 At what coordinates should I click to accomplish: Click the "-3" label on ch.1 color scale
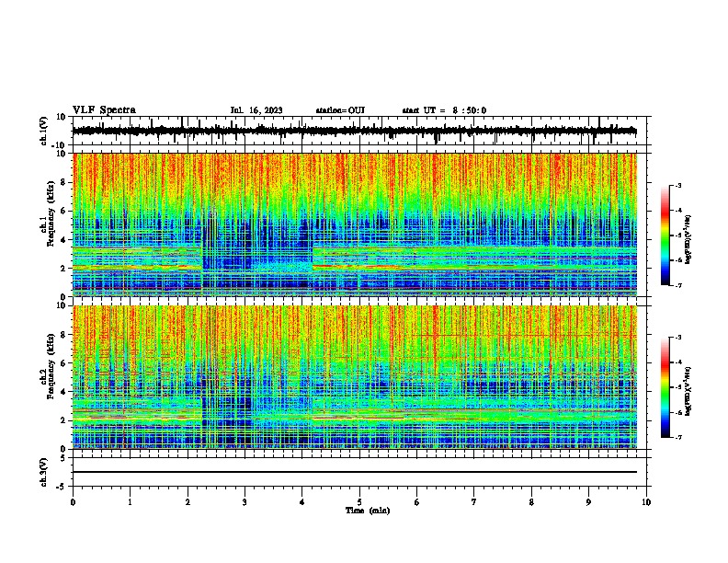coord(678,185)
